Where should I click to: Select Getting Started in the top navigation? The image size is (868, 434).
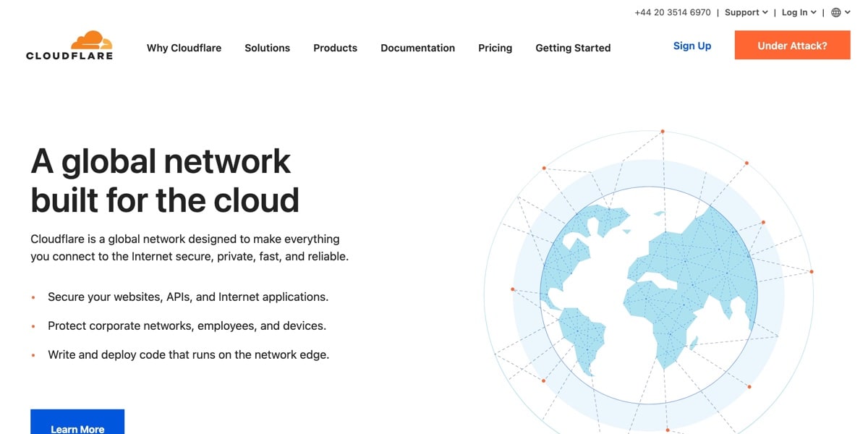pyautogui.click(x=573, y=48)
